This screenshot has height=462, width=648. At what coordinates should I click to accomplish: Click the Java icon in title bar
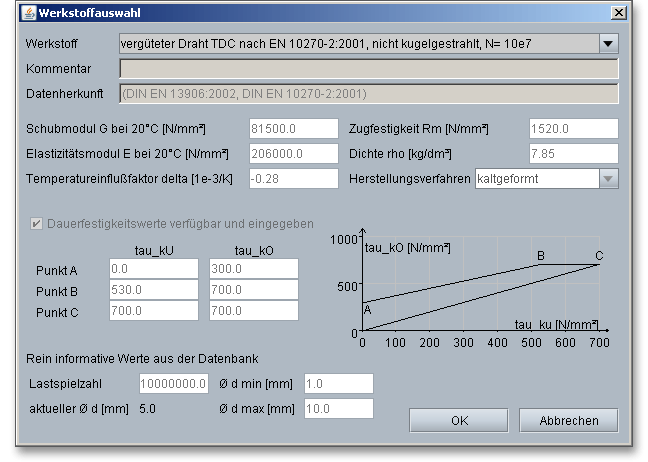(x=27, y=13)
